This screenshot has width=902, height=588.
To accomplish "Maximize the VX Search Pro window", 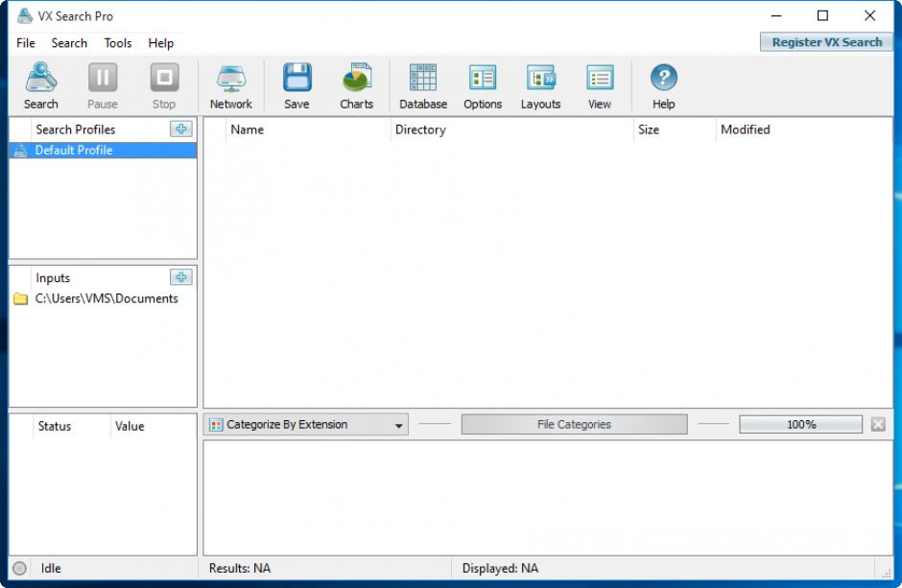I will pos(822,15).
